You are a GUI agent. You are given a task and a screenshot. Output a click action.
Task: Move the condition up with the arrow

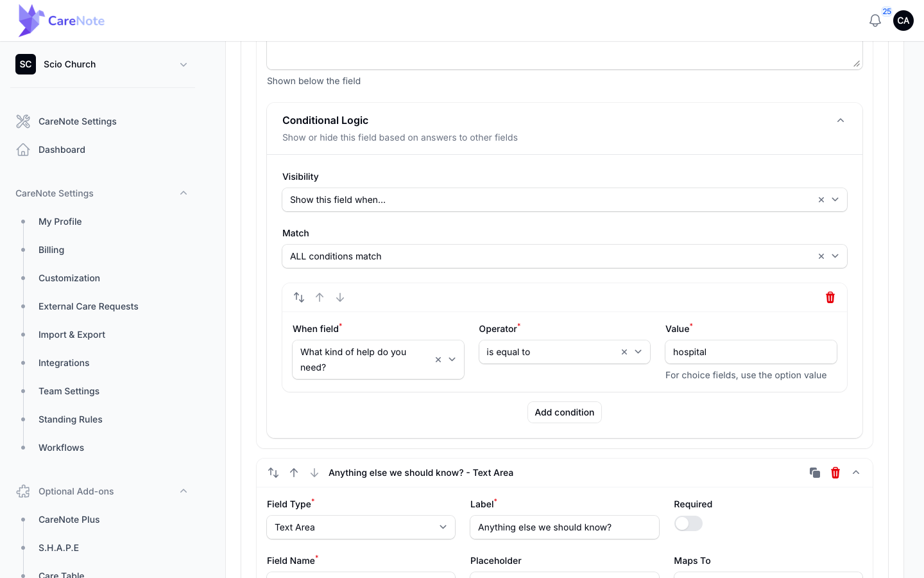(x=320, y=297)
